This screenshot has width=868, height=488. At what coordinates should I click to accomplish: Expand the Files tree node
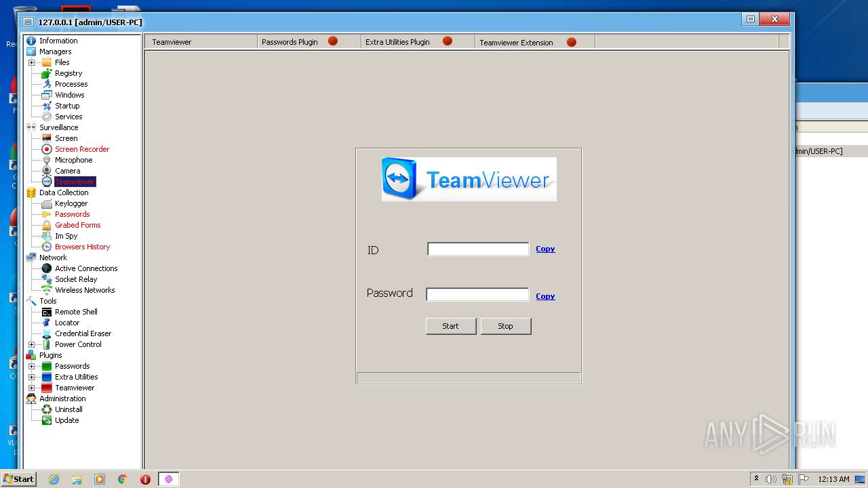pyautogui.click(x=31, y=62)
